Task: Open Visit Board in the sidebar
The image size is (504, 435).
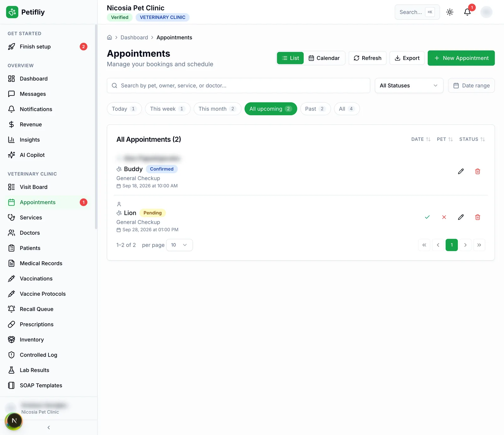Action: [x=48, y=187]
